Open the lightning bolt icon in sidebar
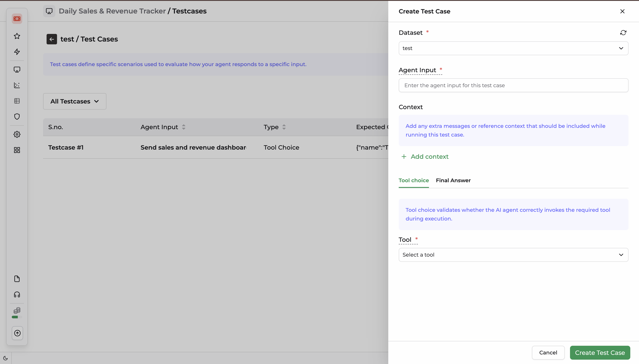The height and width of the screenshot is (364, 639). click(x=17, y=52)
